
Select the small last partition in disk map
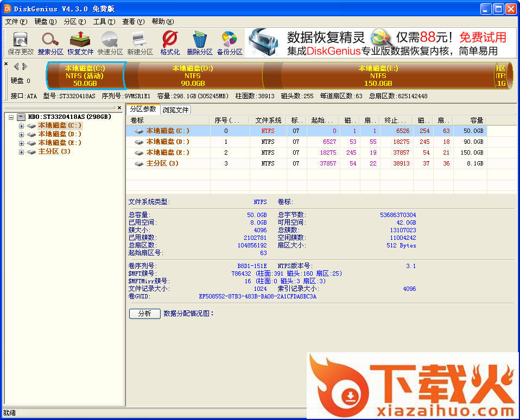pos(503,75)
